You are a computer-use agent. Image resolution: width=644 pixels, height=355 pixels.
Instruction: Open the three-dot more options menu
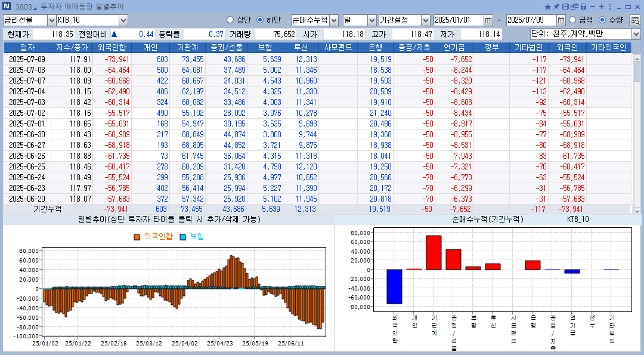tap(610, 7)
